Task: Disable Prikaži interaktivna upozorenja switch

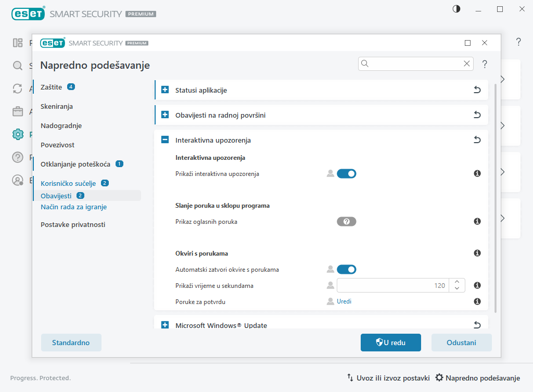Action: 346,174
